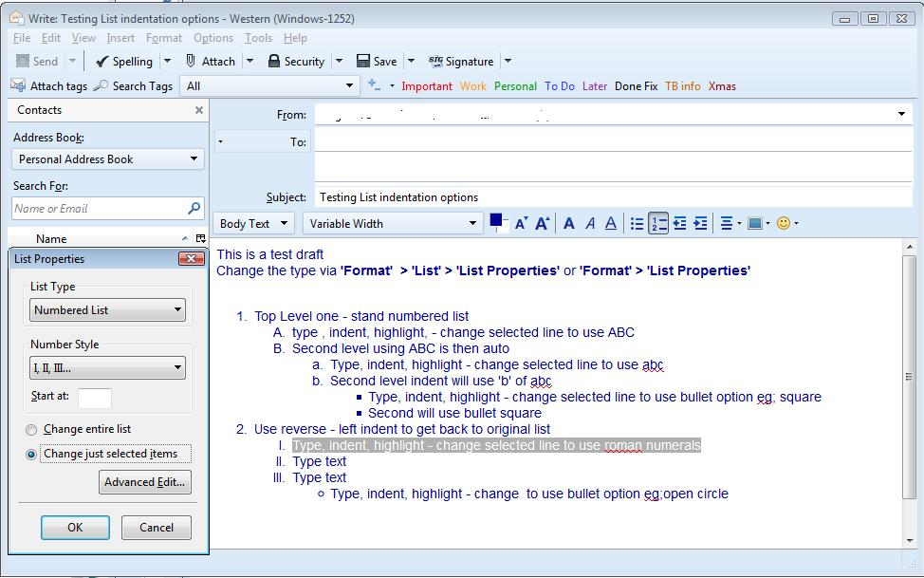
Task: Click the Subject field
Action: point(614,197)
